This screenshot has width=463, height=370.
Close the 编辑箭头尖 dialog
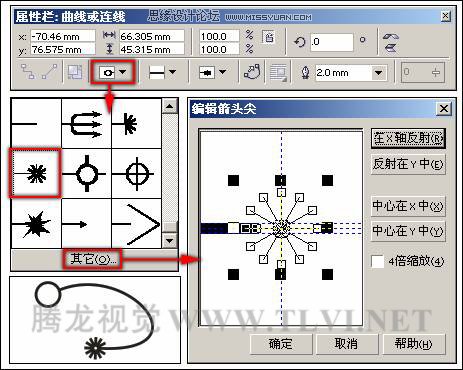(x=444, y=109)
